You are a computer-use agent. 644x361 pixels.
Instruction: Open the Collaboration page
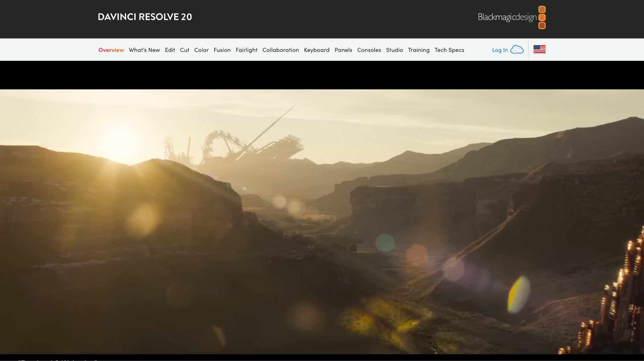pos(280,50)
